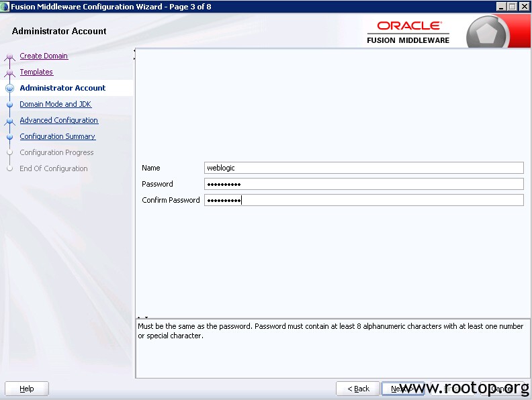The height and width of the screenshot is (400, 532).
Task: Open the Create Domain step link
Action: [x=44, y=56]
